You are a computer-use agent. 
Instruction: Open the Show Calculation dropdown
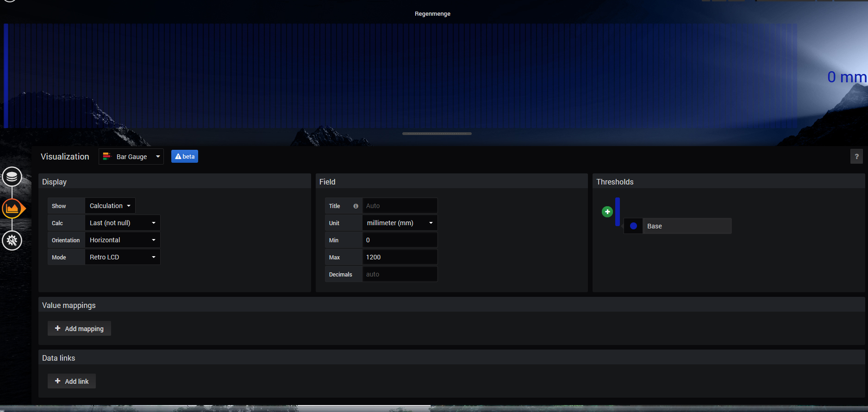110,206
